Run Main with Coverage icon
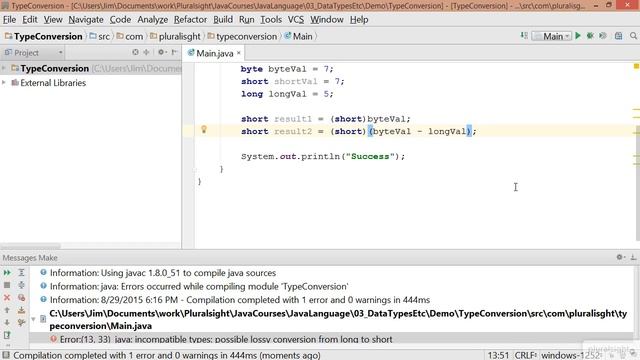This screenshot has height=360, width=640. coord(603,36)
